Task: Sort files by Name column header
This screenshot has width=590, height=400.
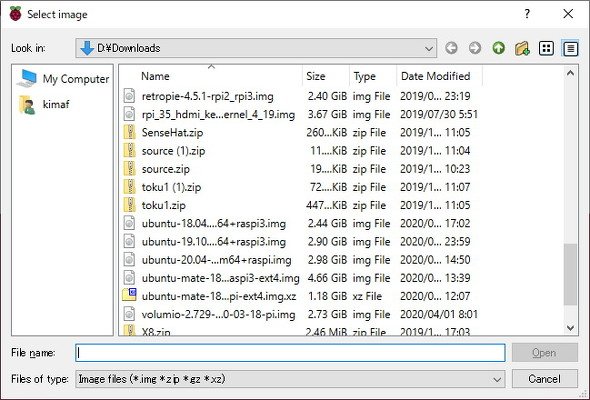Action: (x=155, y=76)
